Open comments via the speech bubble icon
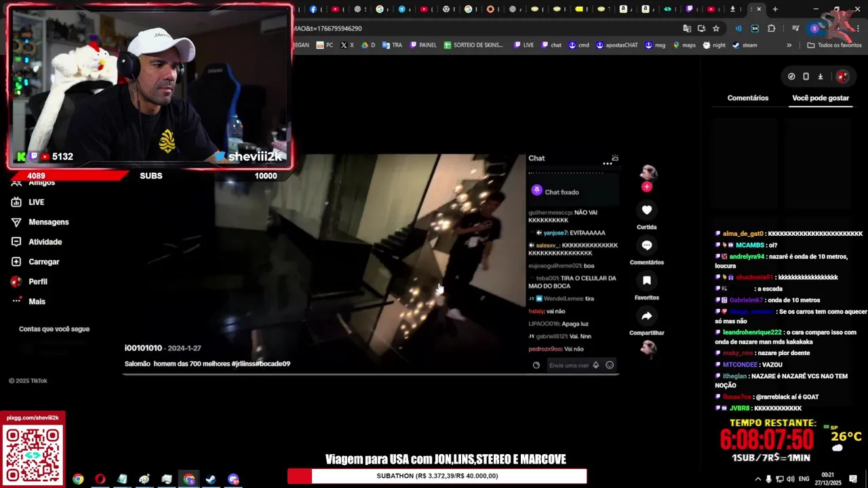The height and width of the screenshot is (488, 868). tap(646, 245)
